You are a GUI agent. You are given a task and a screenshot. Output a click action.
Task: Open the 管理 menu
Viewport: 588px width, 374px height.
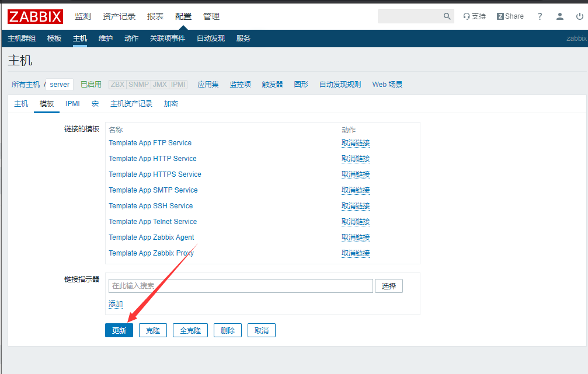click(x=211, y=16)
